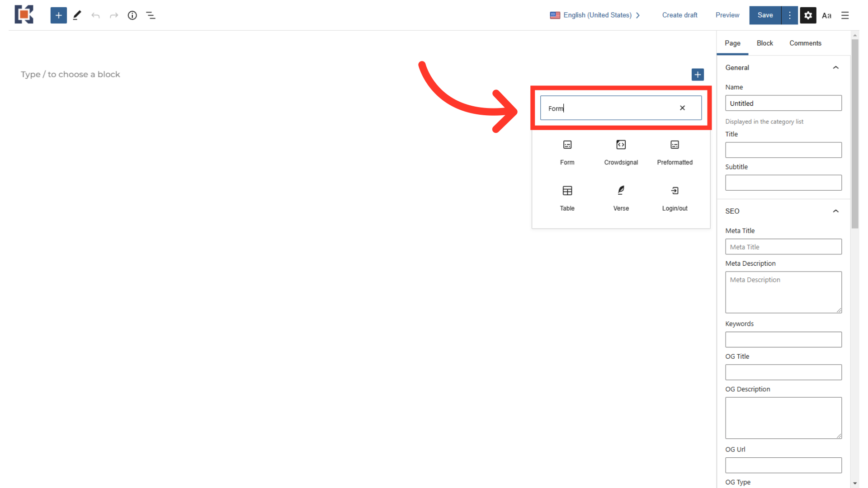
Task: Open the list view outline icon
Action: pos(151,15)
